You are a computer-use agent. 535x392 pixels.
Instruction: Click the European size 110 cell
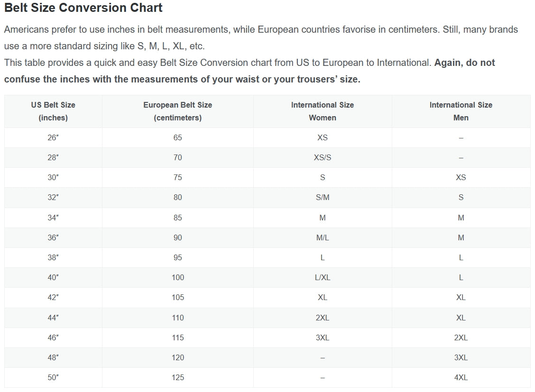[x=177, y=318]
